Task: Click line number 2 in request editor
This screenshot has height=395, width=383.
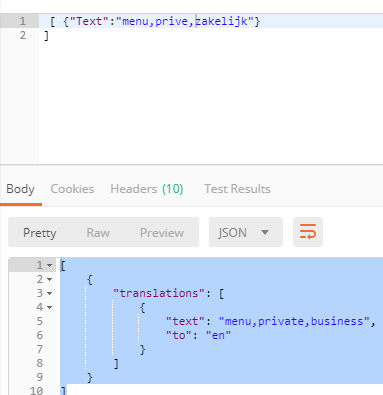Action: point(23,35)
